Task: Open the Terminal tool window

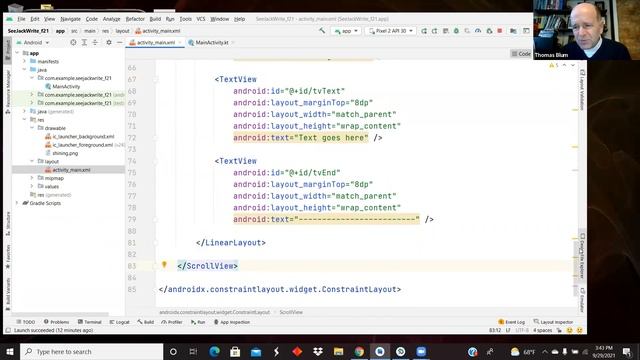Action: pos(89,322)
